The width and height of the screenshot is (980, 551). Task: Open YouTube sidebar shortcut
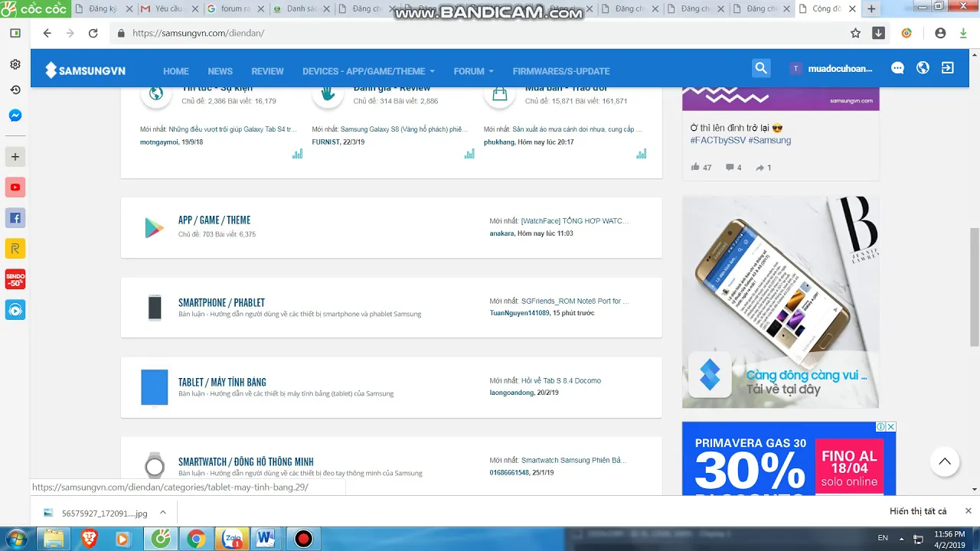point(15,187)
